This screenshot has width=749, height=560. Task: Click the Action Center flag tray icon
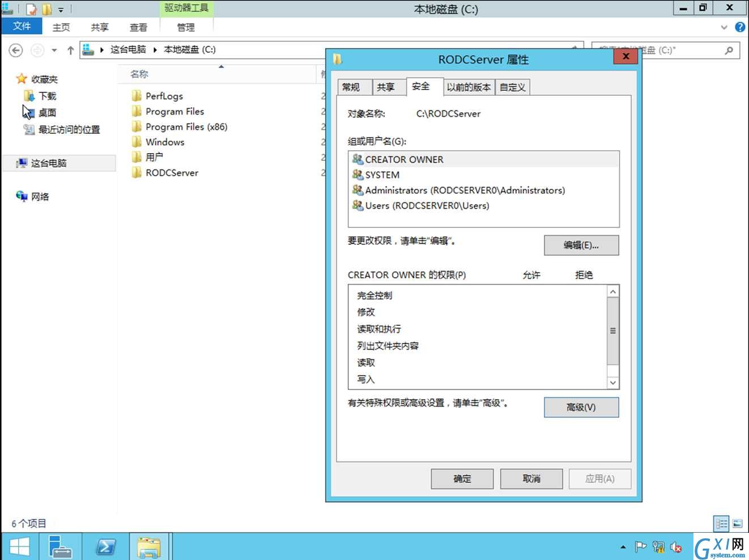(x=640, y=547)
